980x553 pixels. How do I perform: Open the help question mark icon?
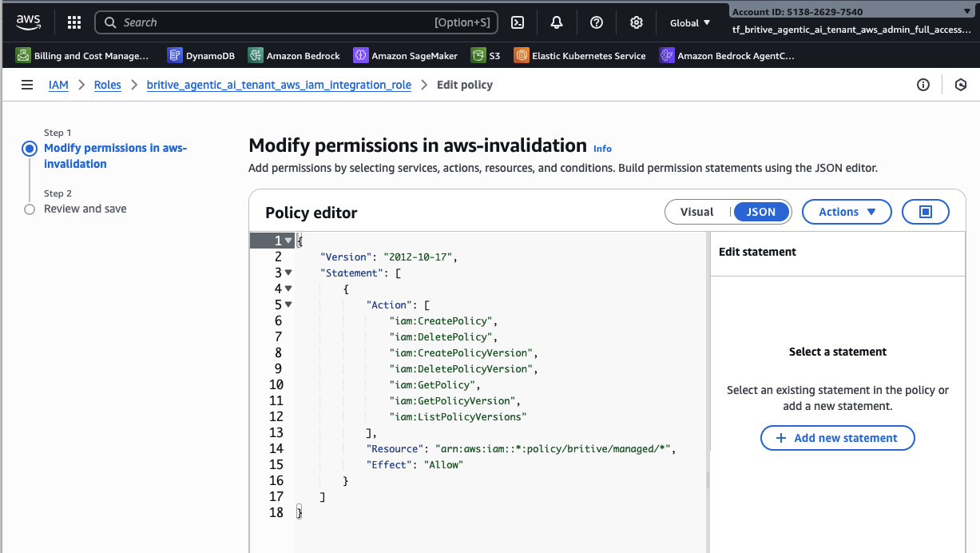597,22
